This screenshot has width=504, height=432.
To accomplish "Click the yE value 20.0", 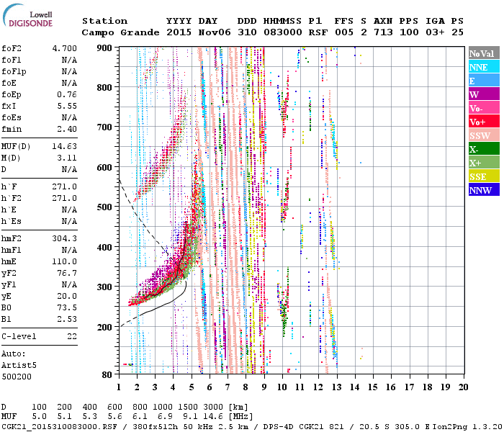I will pyautogui.click(x=67, y=297).
